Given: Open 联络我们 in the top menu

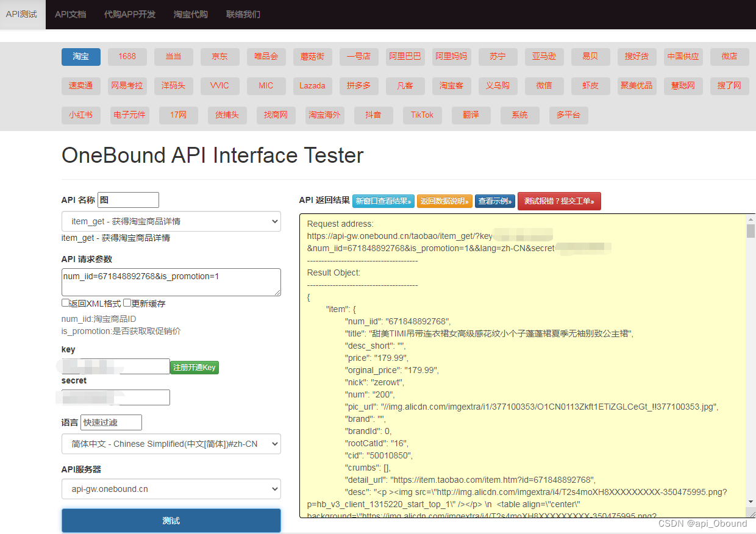Looking at the screenshot, I should [x=243, y=14].
